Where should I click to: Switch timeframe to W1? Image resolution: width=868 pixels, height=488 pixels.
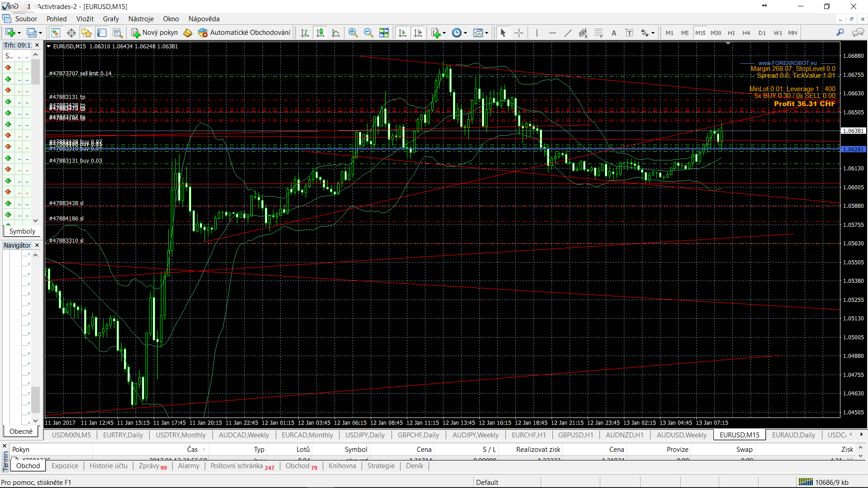coord(778,33)
